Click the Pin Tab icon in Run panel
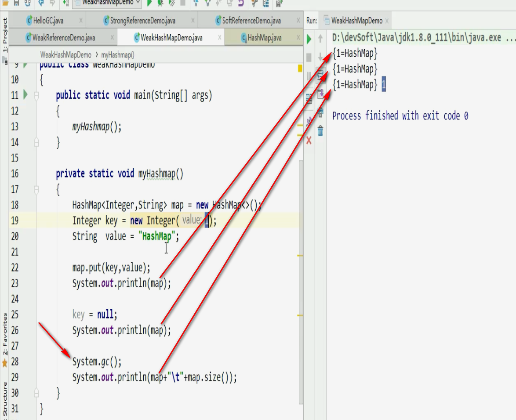 pos(309,121)
